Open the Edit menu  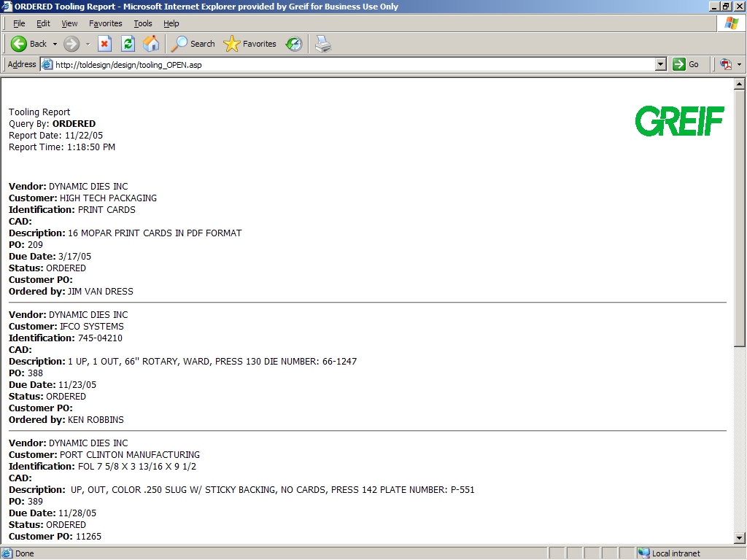point(43,23)
